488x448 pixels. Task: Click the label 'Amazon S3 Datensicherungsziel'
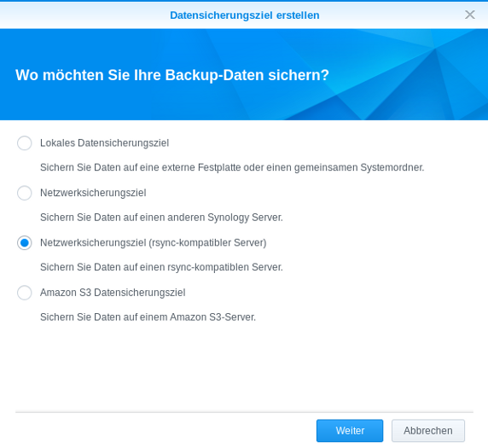113,293
